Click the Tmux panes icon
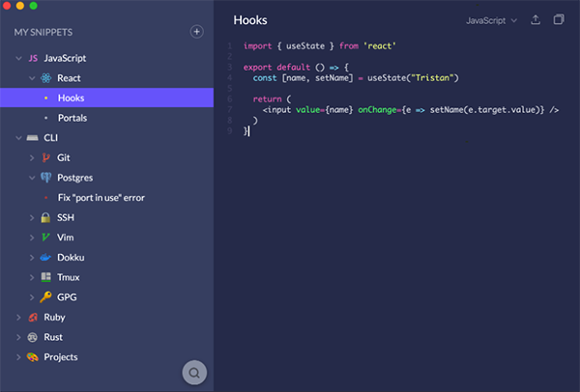Image resolution: width=580 pixels, height=392 pixels. click(x=45, y=277)
